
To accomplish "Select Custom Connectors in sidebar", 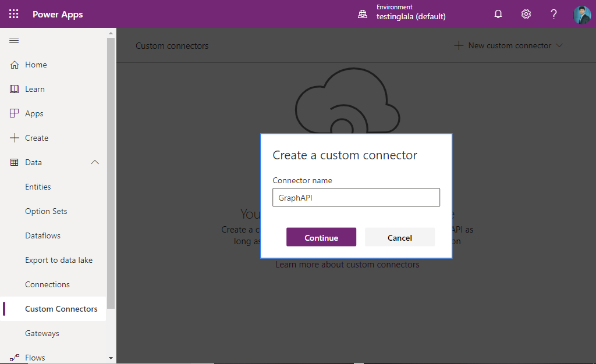I will click(x=53, y=309).
